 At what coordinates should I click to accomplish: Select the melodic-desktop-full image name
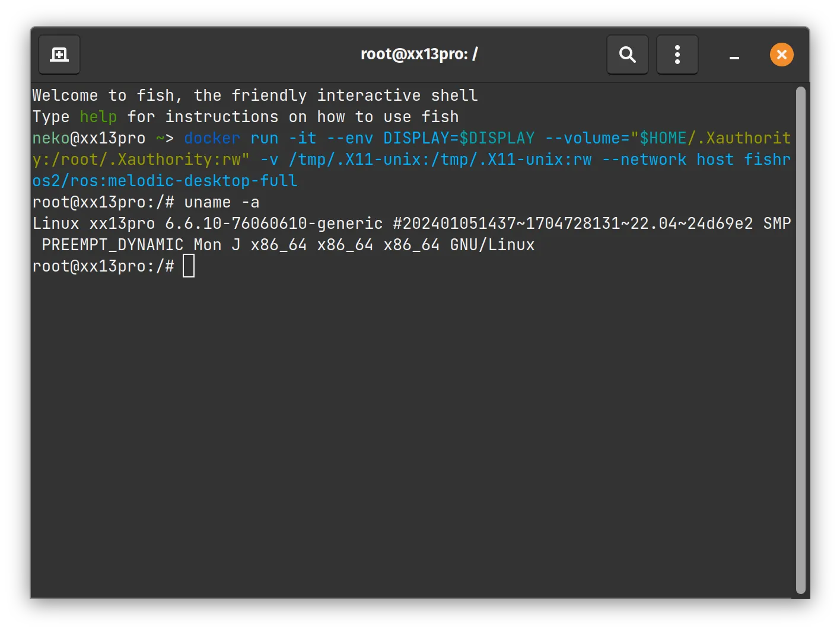tap(203, 180)
